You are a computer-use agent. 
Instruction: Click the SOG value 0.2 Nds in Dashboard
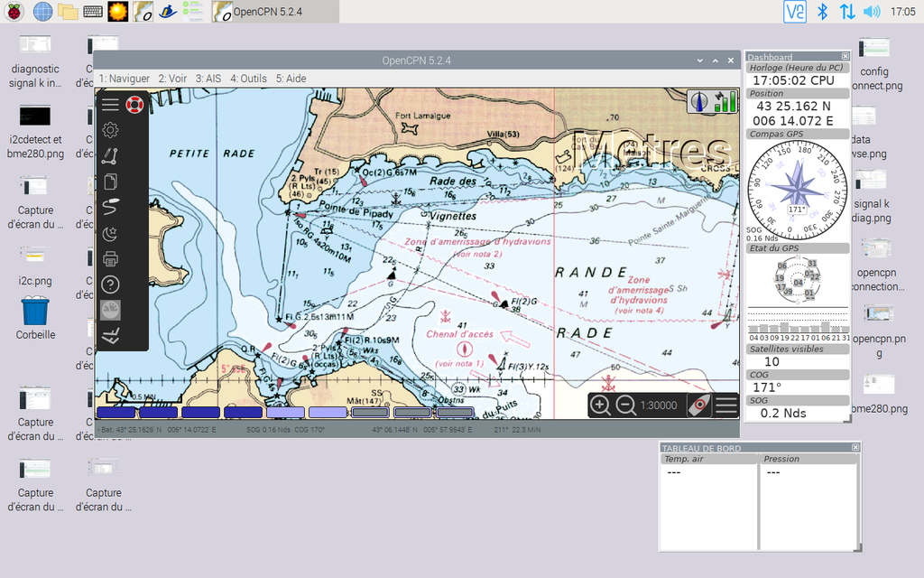(783, 414)
